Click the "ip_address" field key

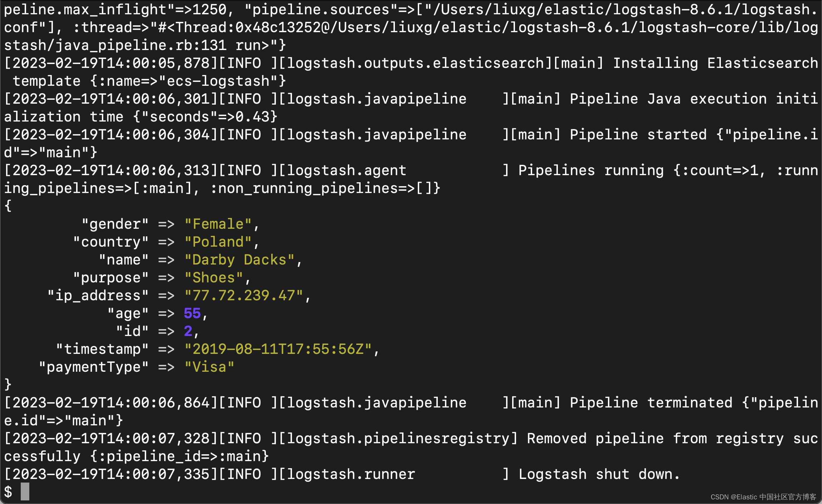98,296
